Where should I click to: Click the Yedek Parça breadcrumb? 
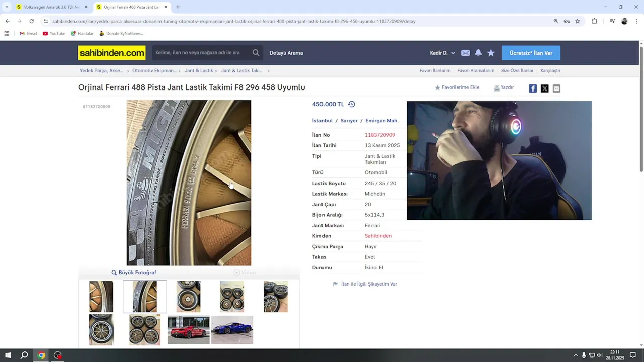point(102,71)
